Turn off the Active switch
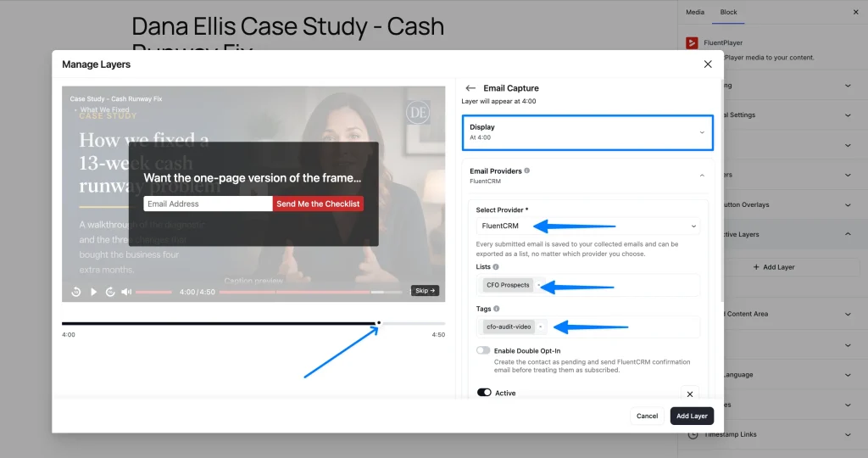Viewport: 868px width, 458px height. pyautogui.click(x=484, y=392)
